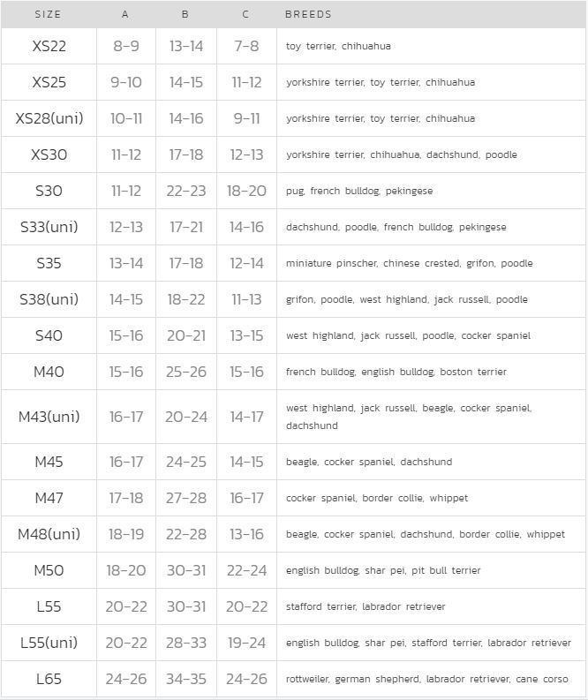588x700 pixels.
Task: Click the 18-20 value in column C
Action: (x=245, y=191)
